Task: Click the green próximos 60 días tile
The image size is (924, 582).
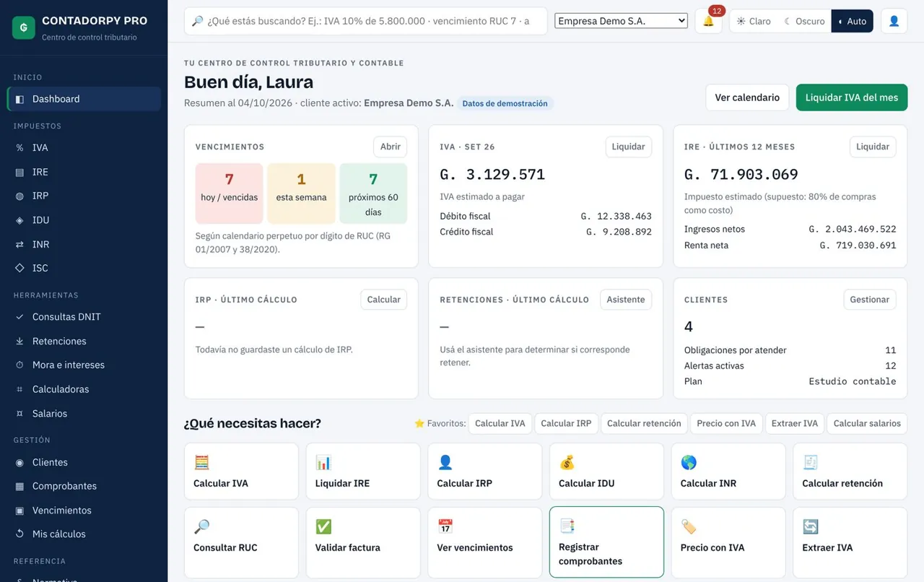Action: [x=373, y=194]
